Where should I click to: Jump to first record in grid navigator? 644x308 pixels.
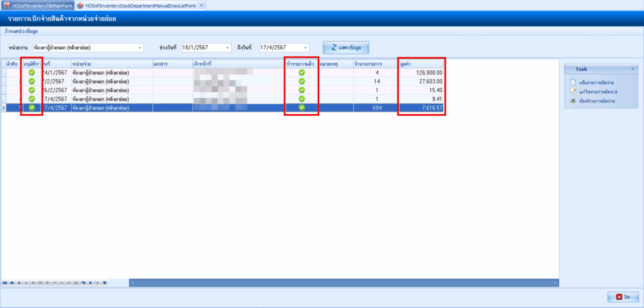click(5, 282)
